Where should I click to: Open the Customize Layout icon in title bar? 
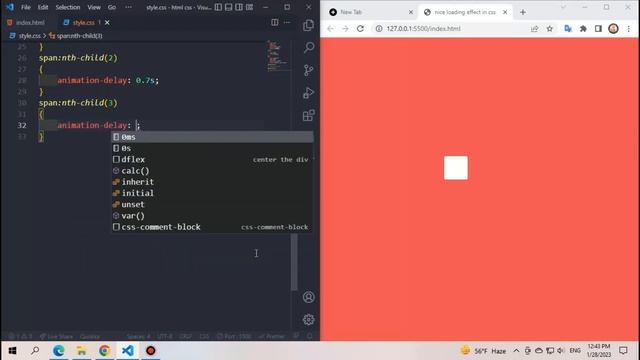click(x=249, y=7)
